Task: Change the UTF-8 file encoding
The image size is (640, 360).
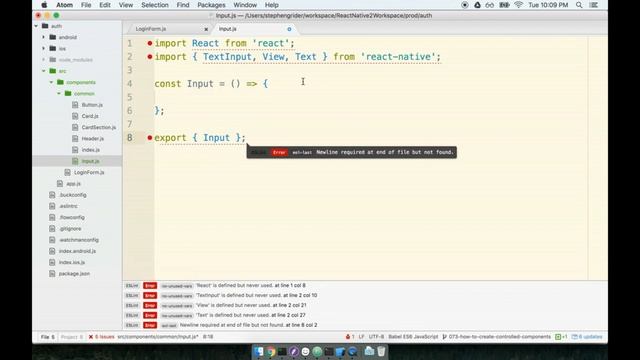Action: pyautogui.click(x=376, y=337)
